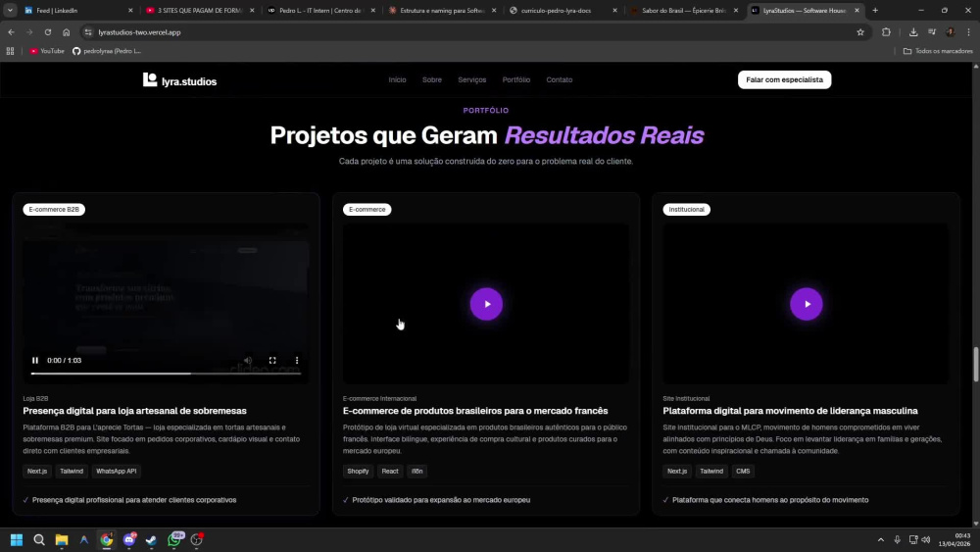This screenshot has width=980, height=552.
Task: Click Sobre nav link
Action: pos(432,80)
